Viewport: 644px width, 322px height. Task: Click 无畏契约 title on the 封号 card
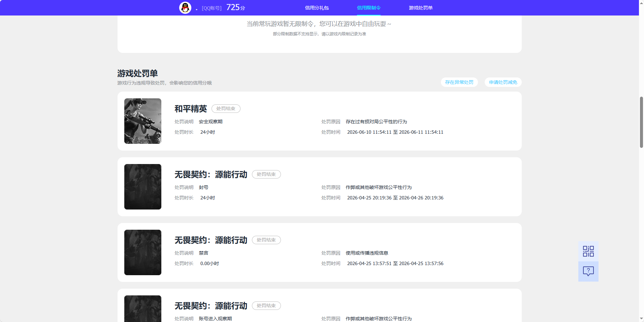point(211,174)
